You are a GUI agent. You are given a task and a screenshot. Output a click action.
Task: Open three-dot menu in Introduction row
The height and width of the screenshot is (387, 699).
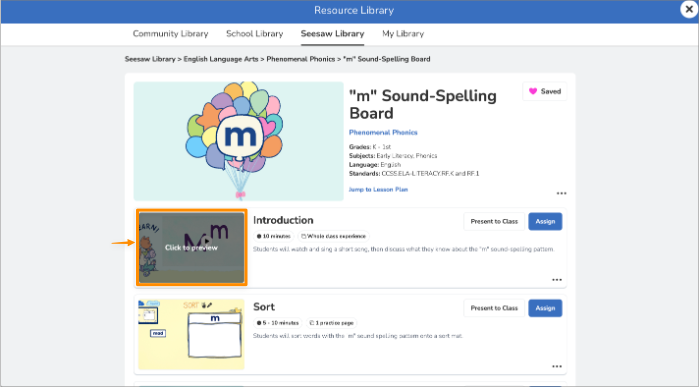pos(557,280)
